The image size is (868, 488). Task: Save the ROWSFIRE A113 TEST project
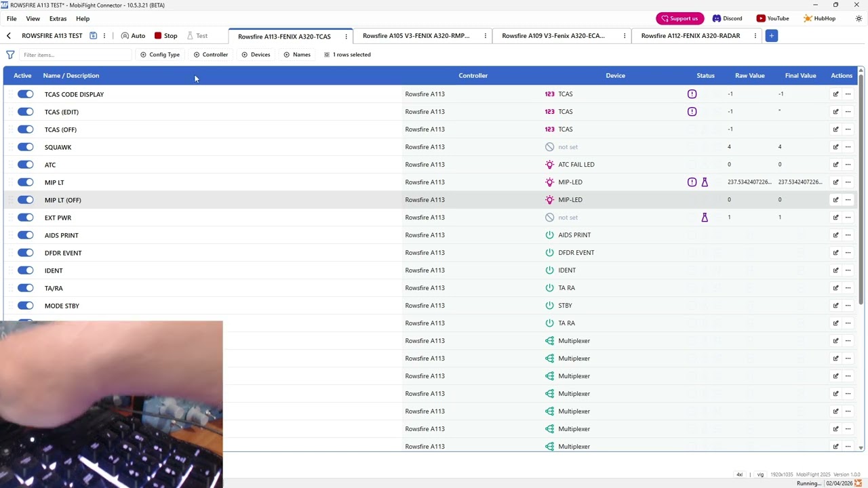pos(94,36)
